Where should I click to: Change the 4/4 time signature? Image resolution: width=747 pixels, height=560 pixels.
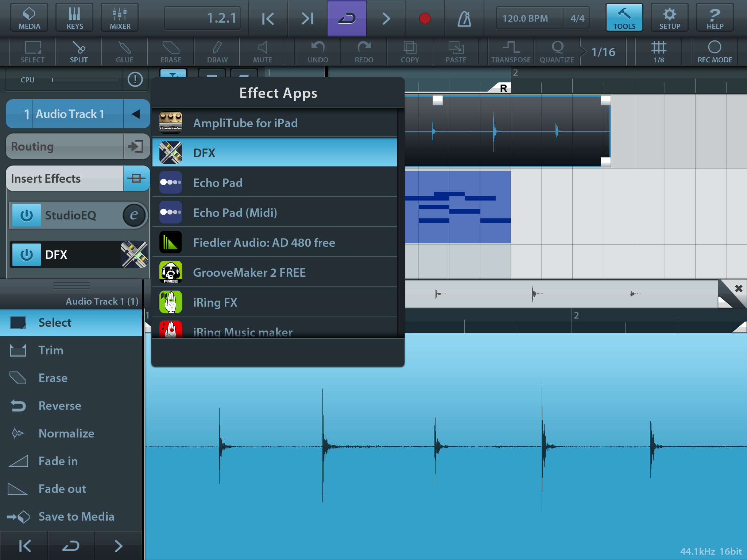pyautogui.click(x=577, y=18)
